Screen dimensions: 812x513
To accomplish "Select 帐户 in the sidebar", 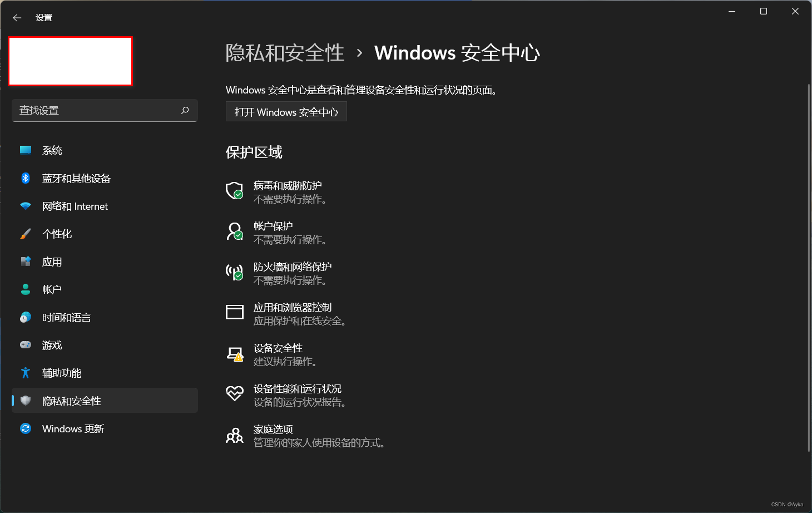I will pos(105,289).
